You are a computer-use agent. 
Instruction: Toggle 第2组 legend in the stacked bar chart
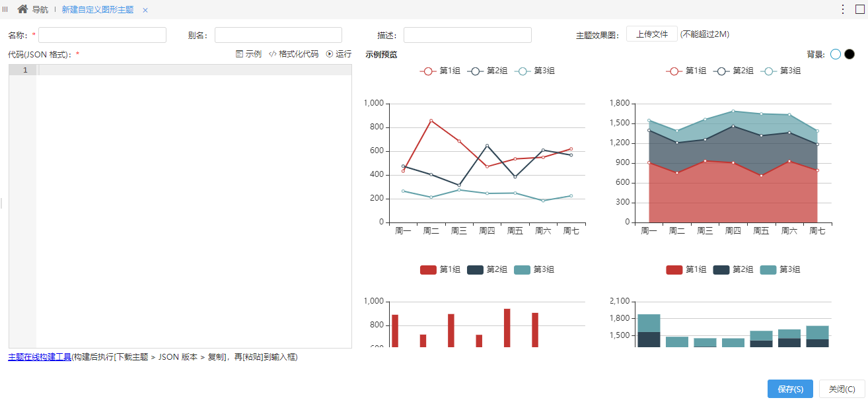734,269
